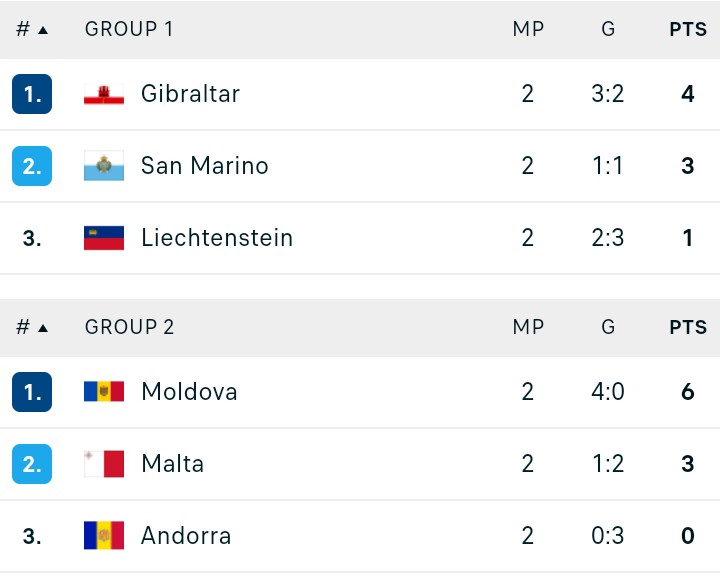
Task: Sort Group 1 by rank arrow
Action: click(43, 30)
